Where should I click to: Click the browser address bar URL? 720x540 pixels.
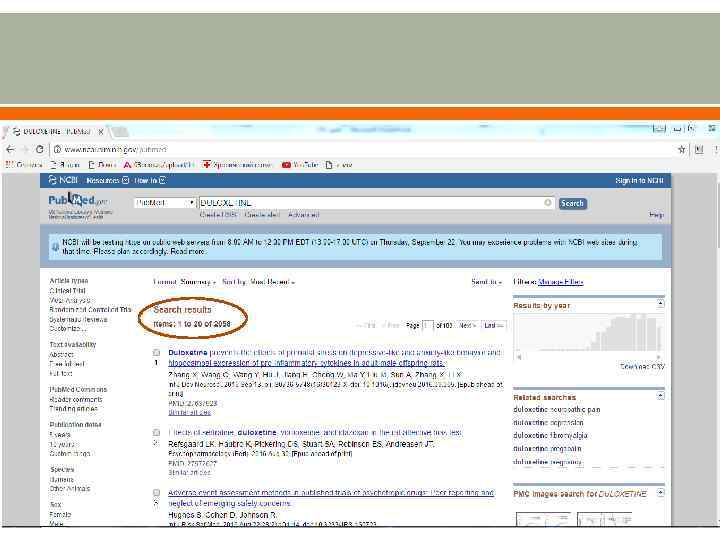point(116,149)
